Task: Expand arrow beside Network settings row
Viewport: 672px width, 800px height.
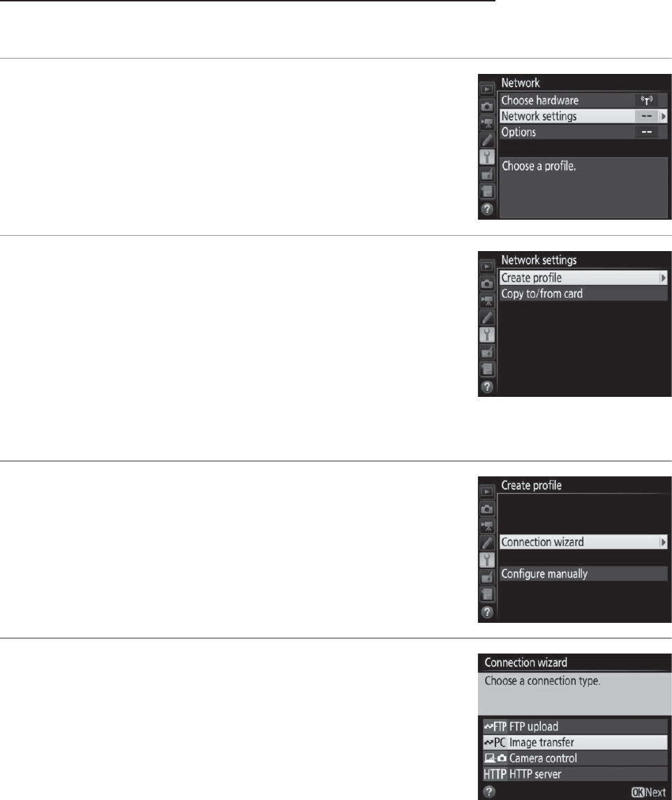Action: (x=664, y=116)
